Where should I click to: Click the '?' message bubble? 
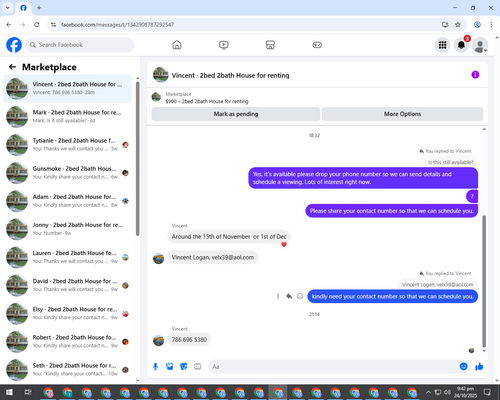click(472, 196)
